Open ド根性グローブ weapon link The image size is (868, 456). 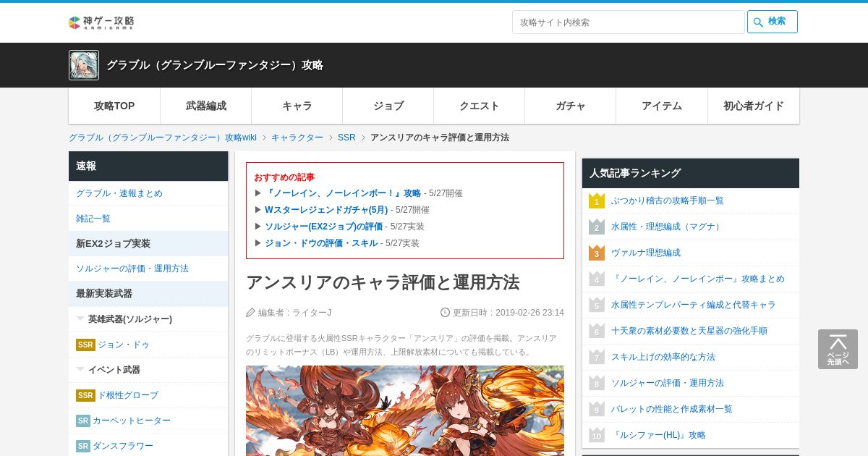(128, 395)
